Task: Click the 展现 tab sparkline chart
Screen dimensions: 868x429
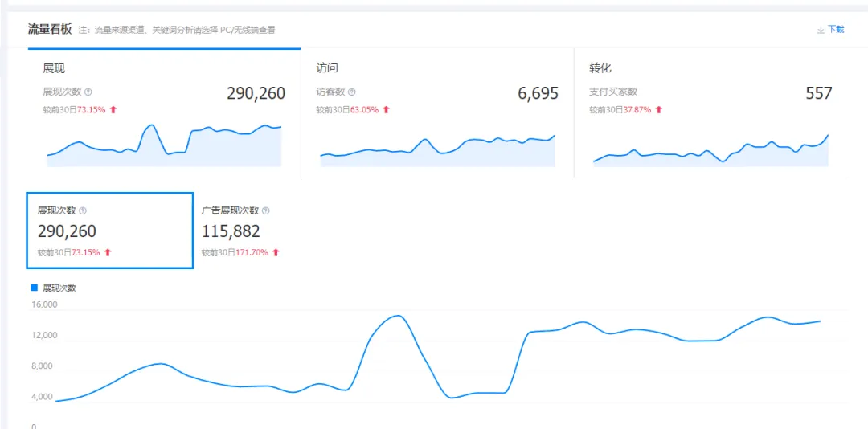Action: pyautogui.click(x=164, y=145)
